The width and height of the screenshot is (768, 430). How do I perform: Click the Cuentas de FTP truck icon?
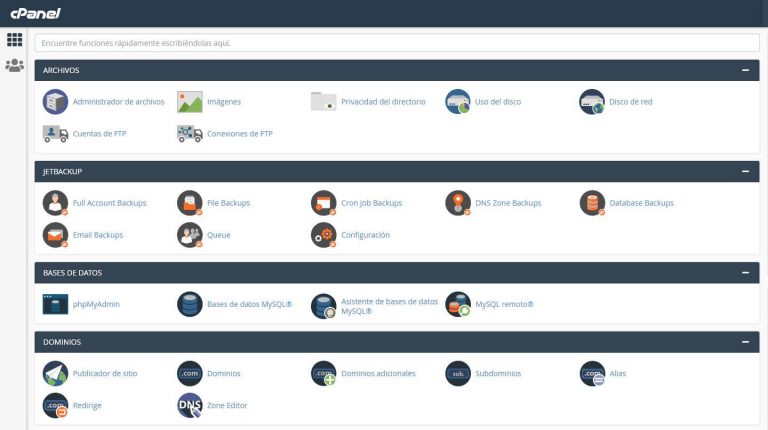coord(55,134)
